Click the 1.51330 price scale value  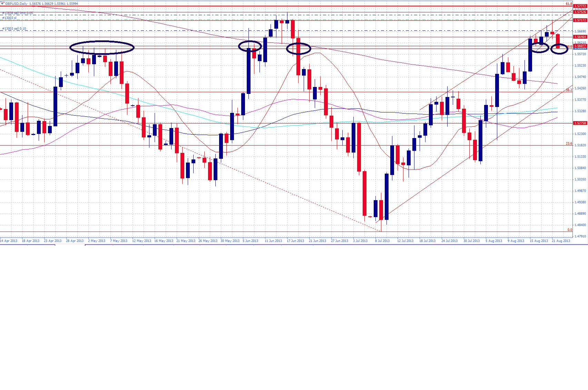[580, 156]
